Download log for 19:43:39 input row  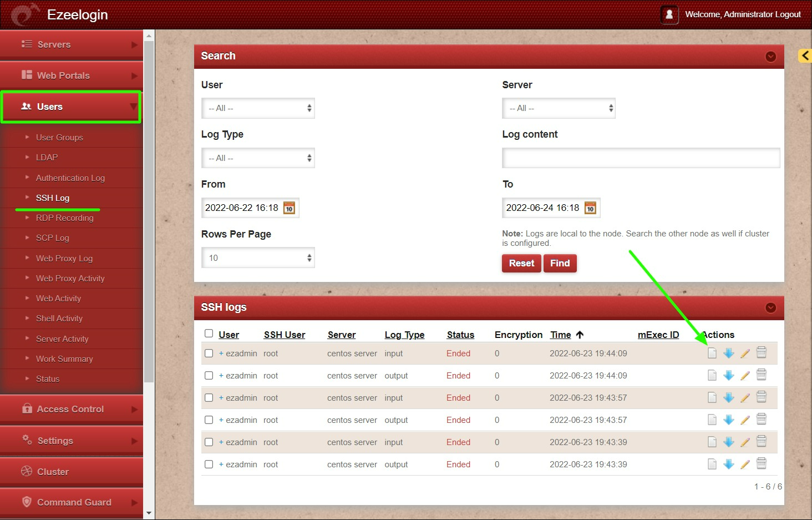point(729,442)
